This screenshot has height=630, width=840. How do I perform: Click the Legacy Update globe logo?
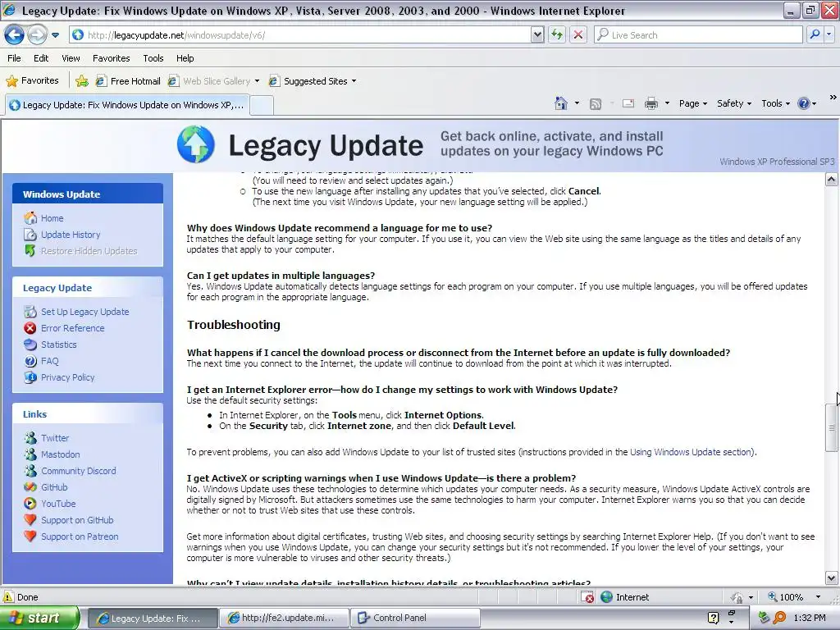coord(196,144)
